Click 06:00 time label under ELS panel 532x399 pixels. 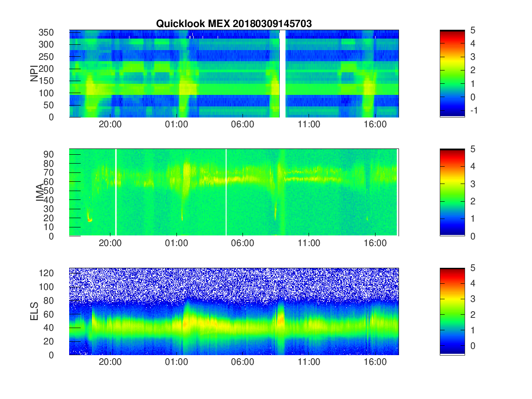(243, 362)
